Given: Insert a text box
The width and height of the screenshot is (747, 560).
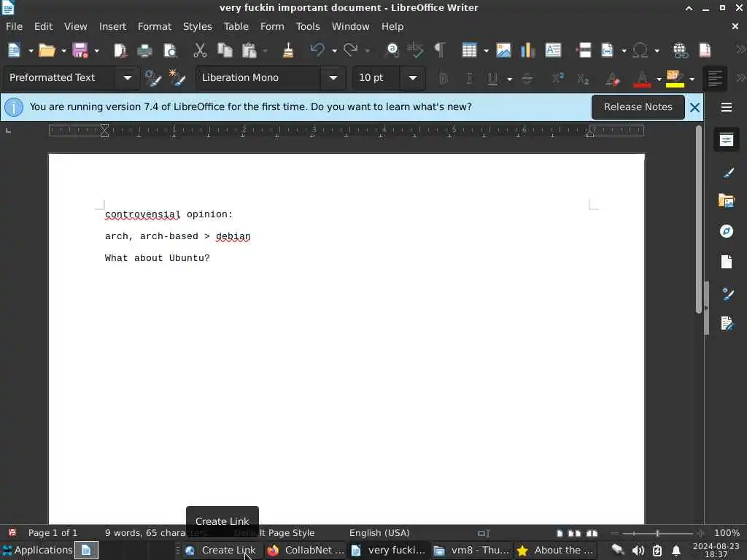Looking at the screenshot, I should tap(553, 50).
